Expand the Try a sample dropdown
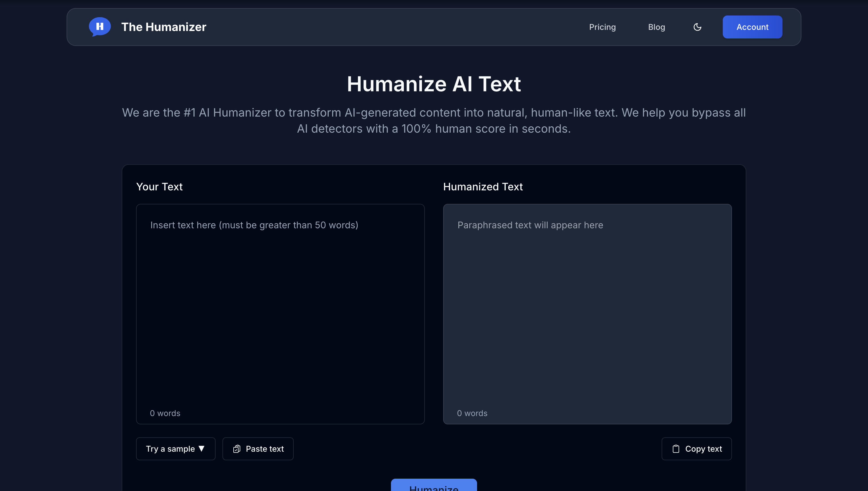Viewport: 868px width, 491px height. [175, 449]
